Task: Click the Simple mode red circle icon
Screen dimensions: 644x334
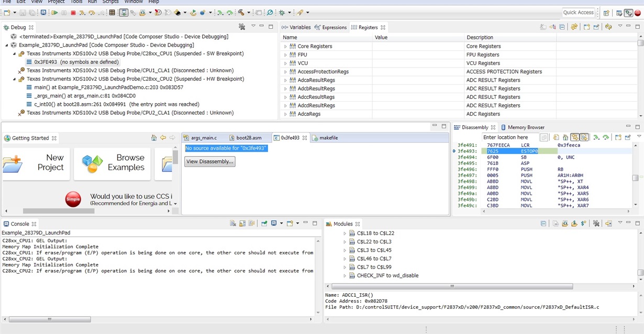Action: click(x=73, y=199)
